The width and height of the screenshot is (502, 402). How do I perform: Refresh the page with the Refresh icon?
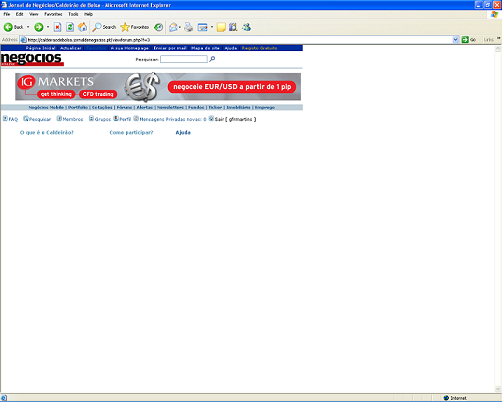(x=70, y=27)
